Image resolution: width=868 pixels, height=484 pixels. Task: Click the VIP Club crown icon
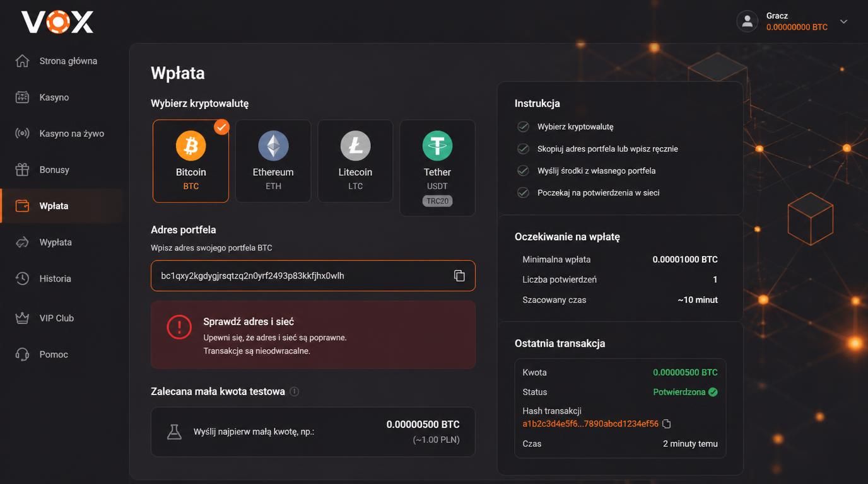[x=23, y=318]
